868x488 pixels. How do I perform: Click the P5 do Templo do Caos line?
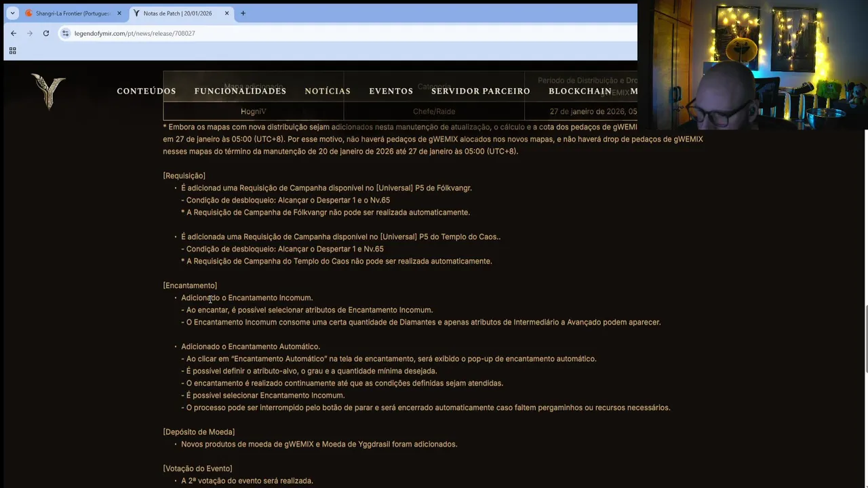tap(340, 237)
